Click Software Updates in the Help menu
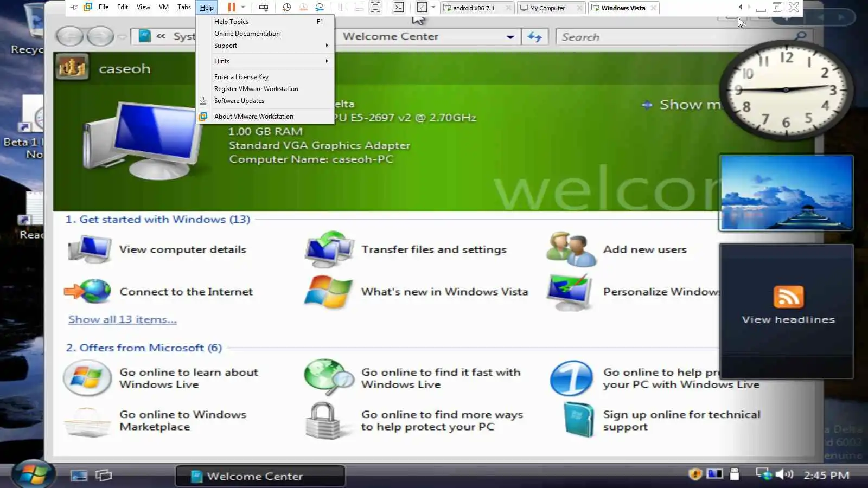Viewport: 868px width, 488px height. tap(265, 101)
